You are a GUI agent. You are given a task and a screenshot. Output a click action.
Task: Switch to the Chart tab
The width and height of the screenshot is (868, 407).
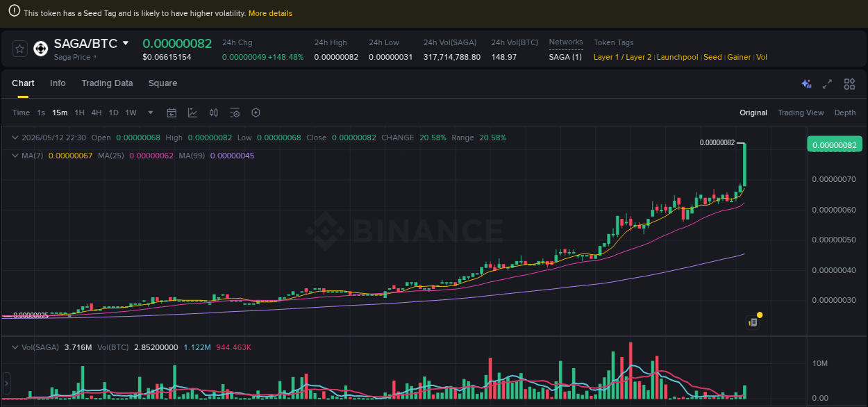(x=23, y=83)
